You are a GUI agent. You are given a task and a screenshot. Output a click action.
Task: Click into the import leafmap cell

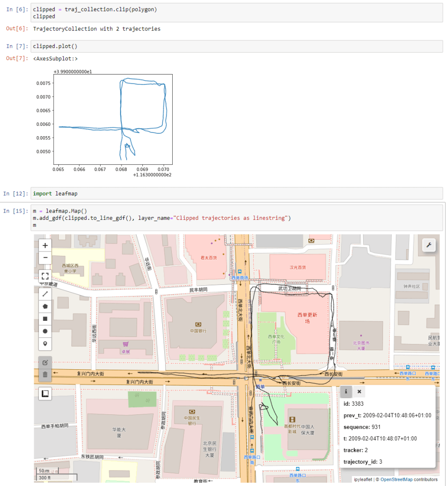click(x=237, y=193)
